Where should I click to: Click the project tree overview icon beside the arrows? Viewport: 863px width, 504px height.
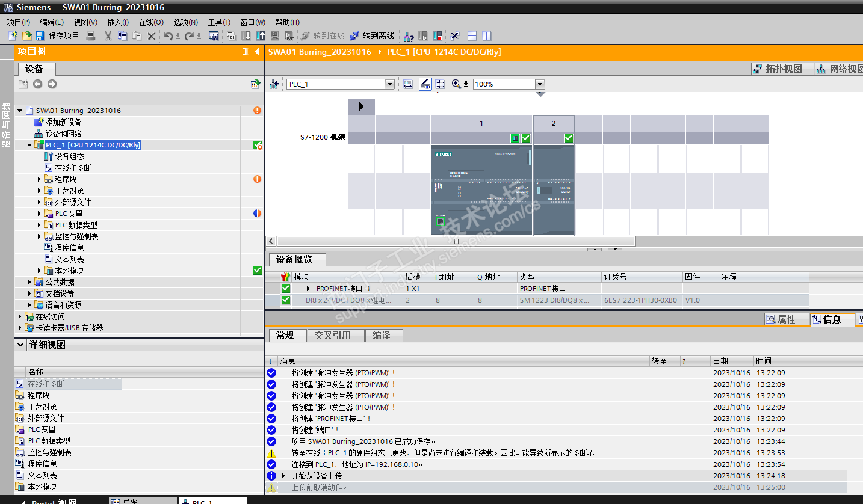coord(255,84)
